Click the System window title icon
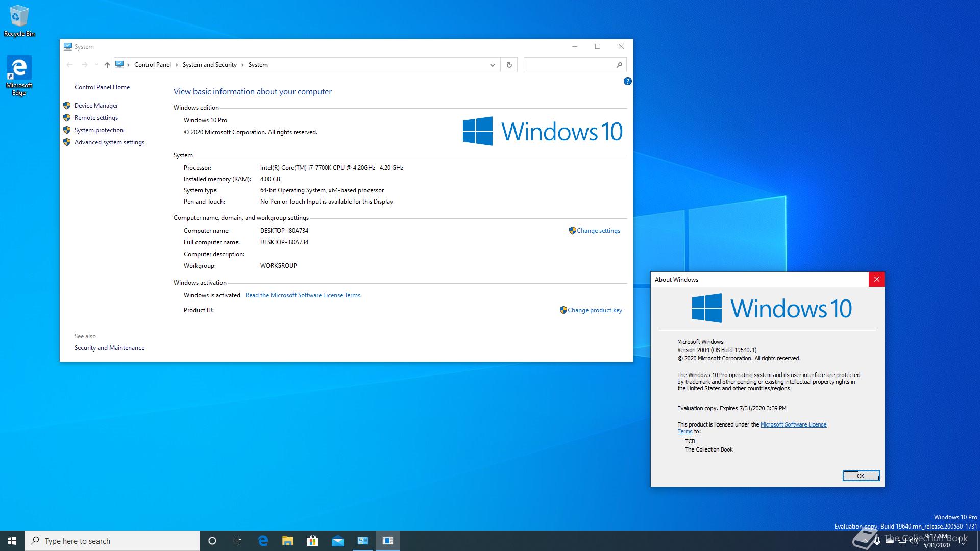Screen dimensions: 980x551 (x=68, y=46)
